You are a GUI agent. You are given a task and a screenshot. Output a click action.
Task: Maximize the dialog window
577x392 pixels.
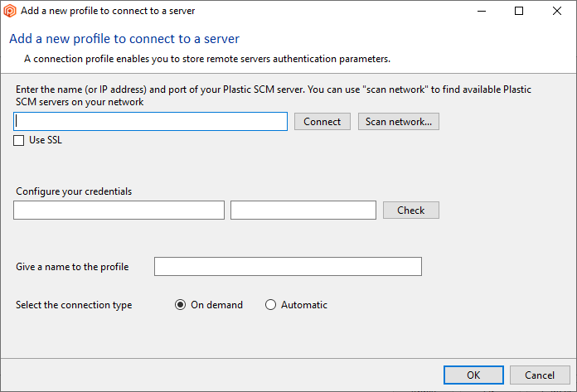pos(519,11)
